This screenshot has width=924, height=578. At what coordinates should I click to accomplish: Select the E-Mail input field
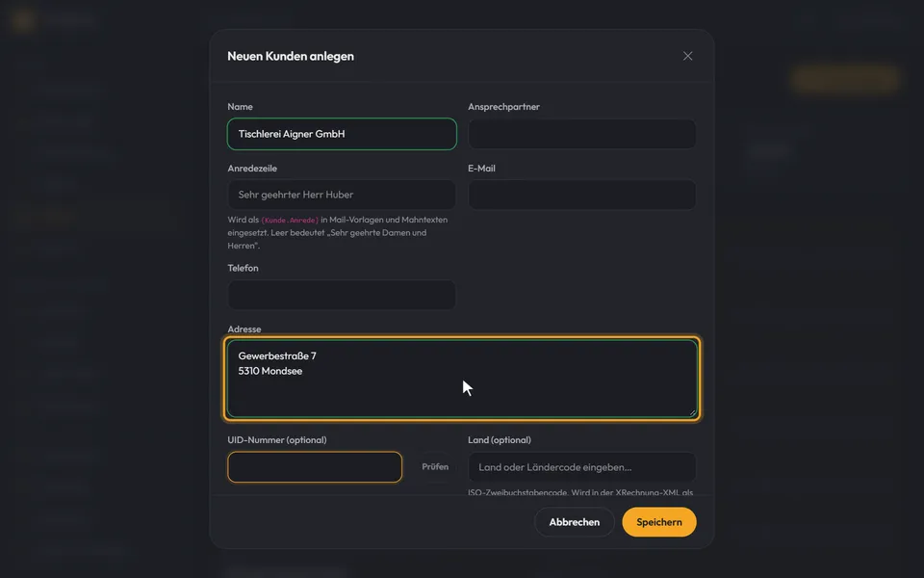582,195
